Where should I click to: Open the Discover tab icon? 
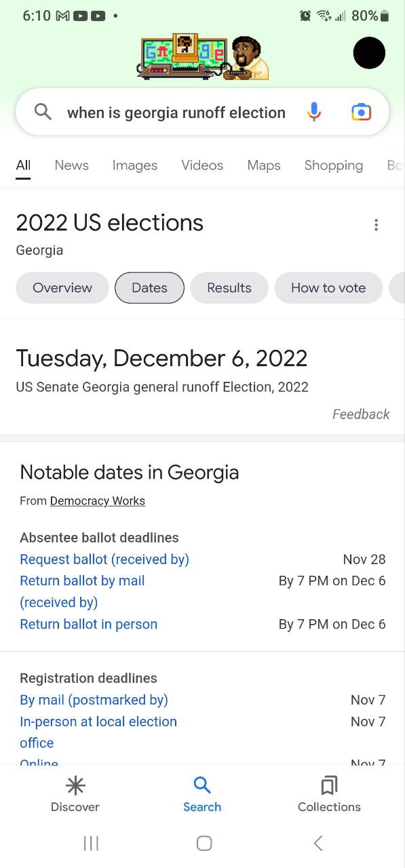click(75, 785)
